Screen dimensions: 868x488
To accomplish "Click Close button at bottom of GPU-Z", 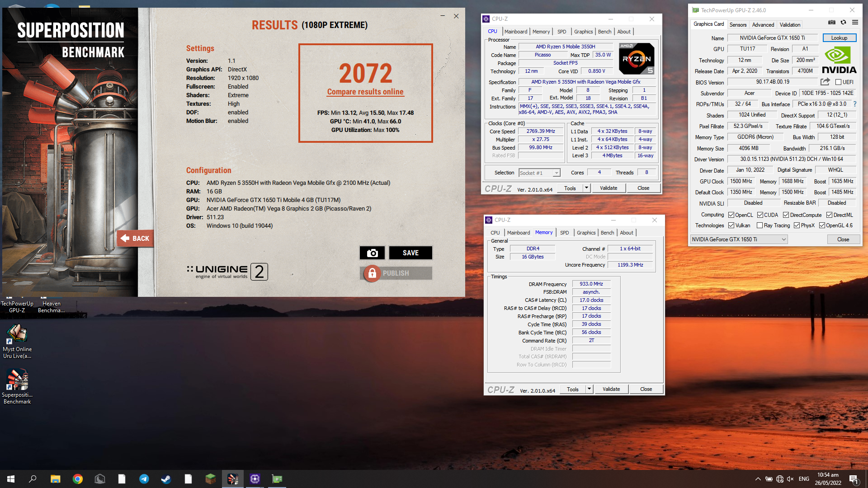I will [x=843, y=239].
